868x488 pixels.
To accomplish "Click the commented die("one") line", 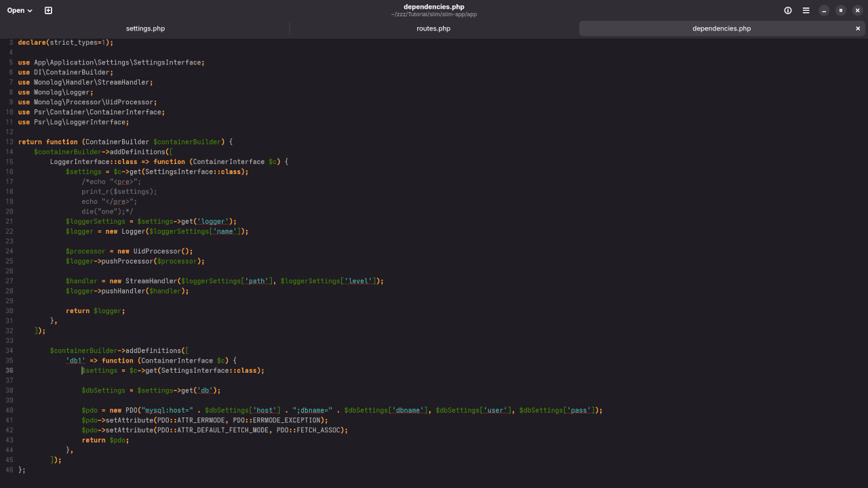I will coord(108,211).
